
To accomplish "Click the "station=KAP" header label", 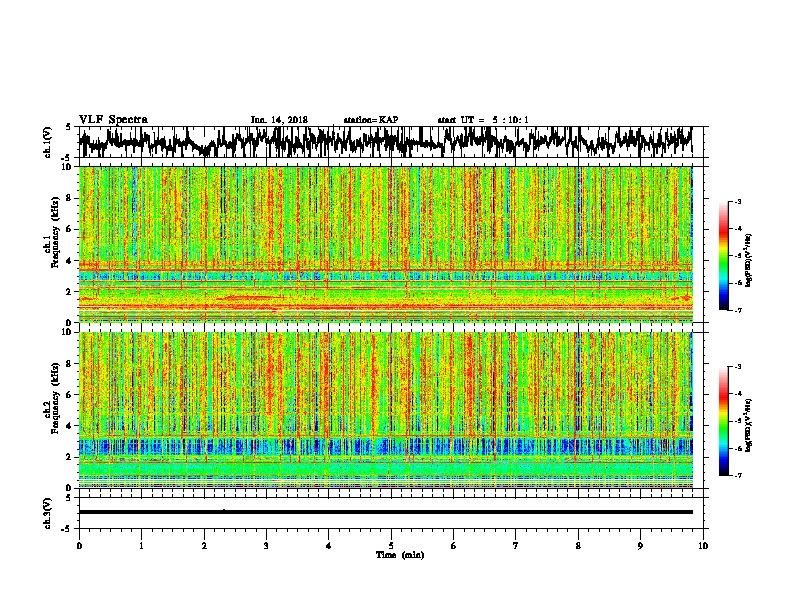I will click(371, 120).
